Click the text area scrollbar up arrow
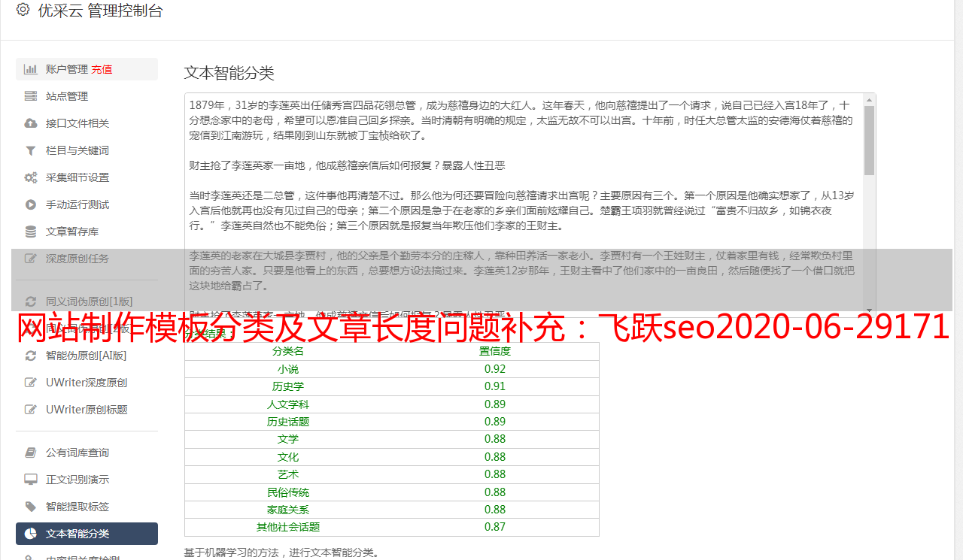 pyautogui.click(x=870, y=99)
